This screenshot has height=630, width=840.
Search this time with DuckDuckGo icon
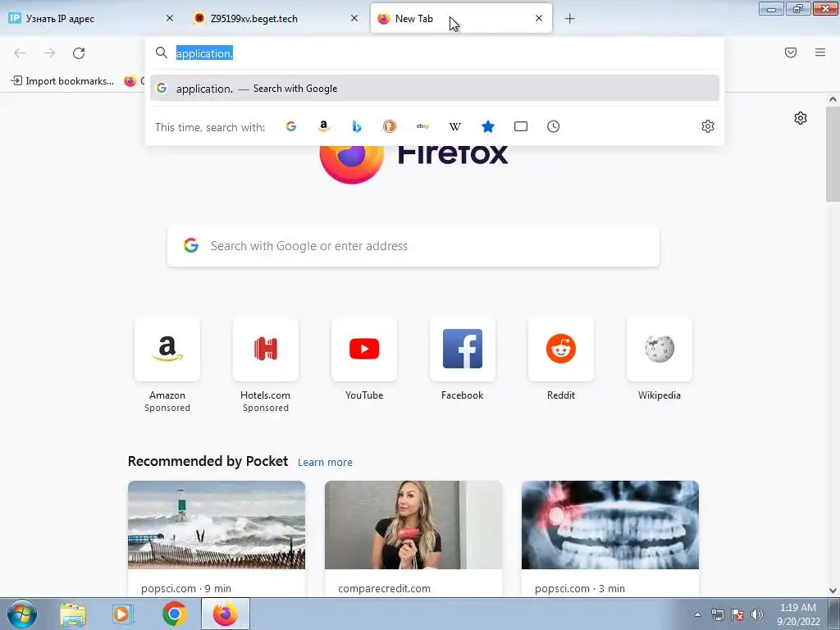[390, 126]
